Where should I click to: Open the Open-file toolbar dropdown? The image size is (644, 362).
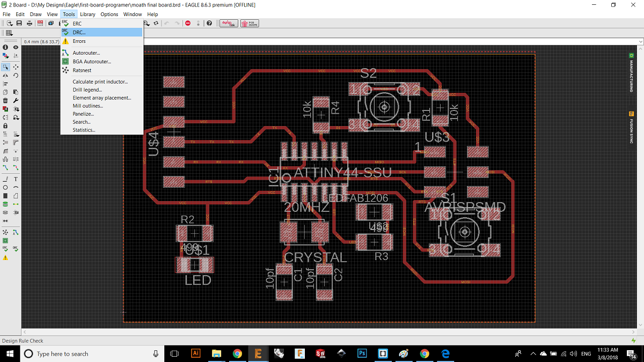(x=9, y=24)
